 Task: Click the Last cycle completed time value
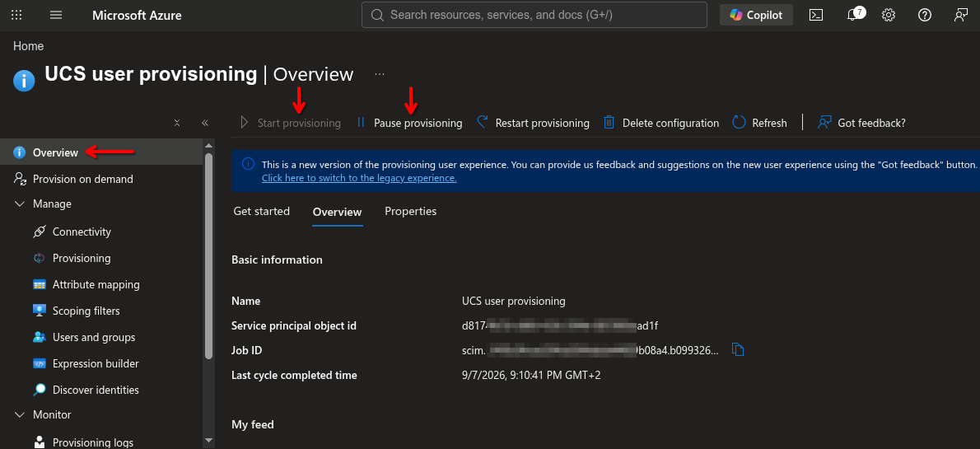(531, 375)
